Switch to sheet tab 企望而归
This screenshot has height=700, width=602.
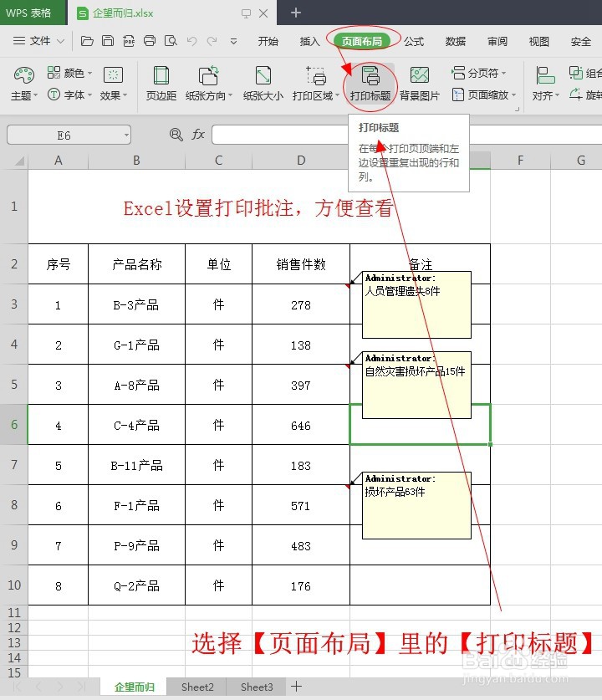[134, 687]
